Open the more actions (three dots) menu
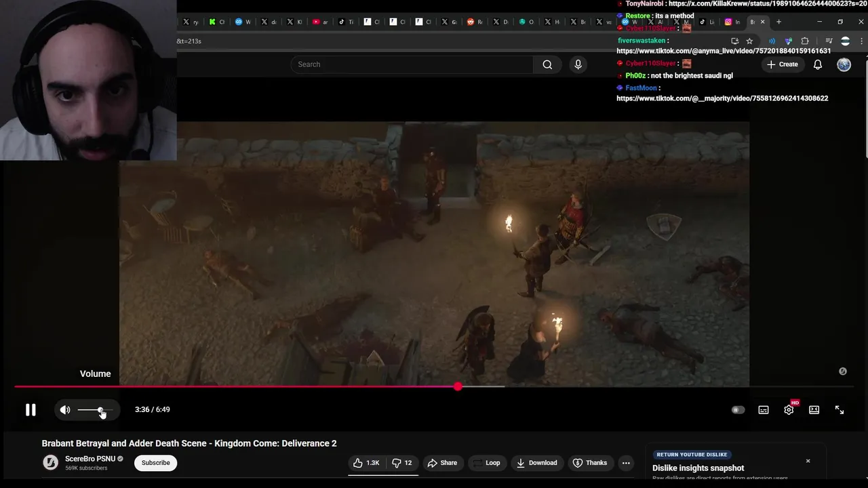Viewport: 868px width, 488px height. click(x=627, y=463)
